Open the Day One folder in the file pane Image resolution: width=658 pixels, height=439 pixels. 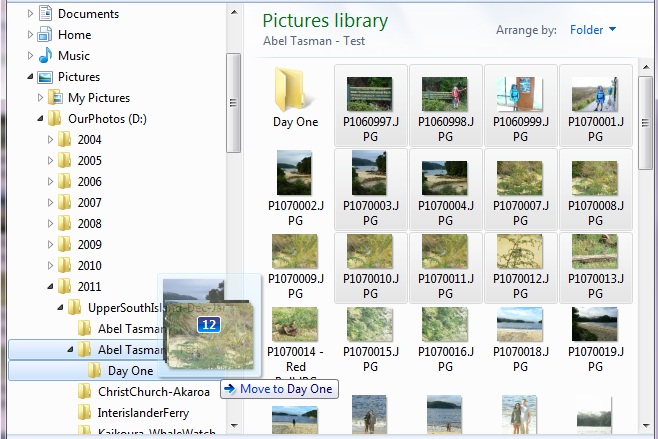pyautogui.click(x=295, y=97)
